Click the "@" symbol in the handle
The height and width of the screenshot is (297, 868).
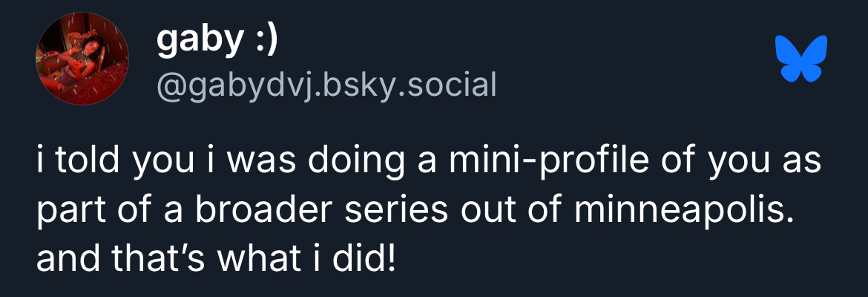pos(170,87)
